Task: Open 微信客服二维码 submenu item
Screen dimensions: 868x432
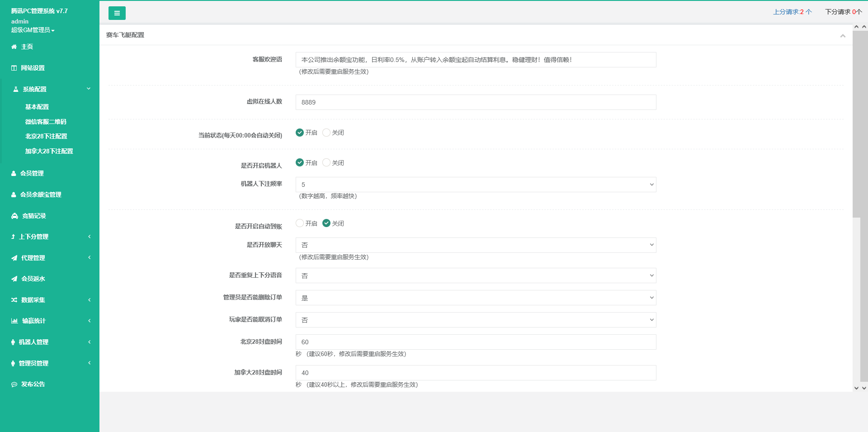Action: point(46,122)
